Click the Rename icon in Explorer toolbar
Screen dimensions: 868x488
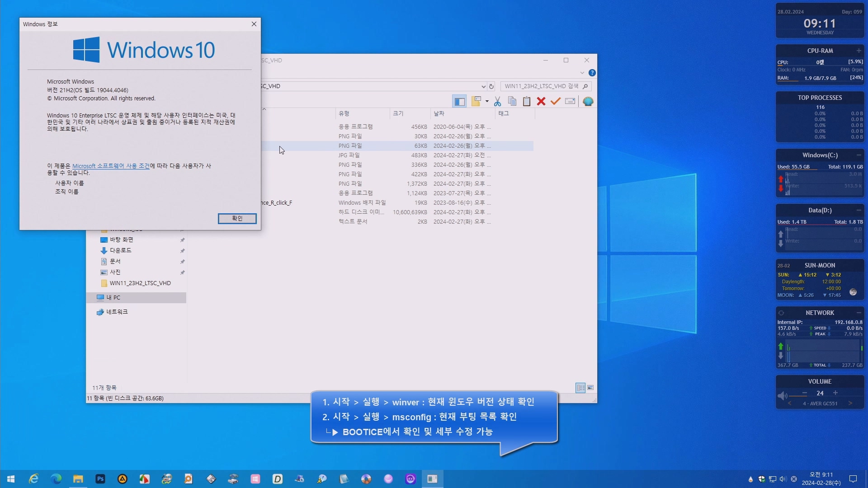pos(570,101)
